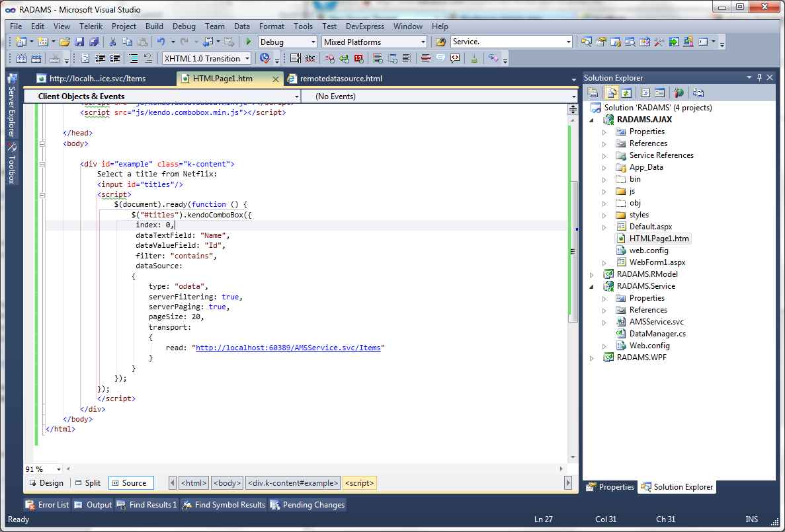Toggle Show All Files in Solution Explorer

pos(610,93)
